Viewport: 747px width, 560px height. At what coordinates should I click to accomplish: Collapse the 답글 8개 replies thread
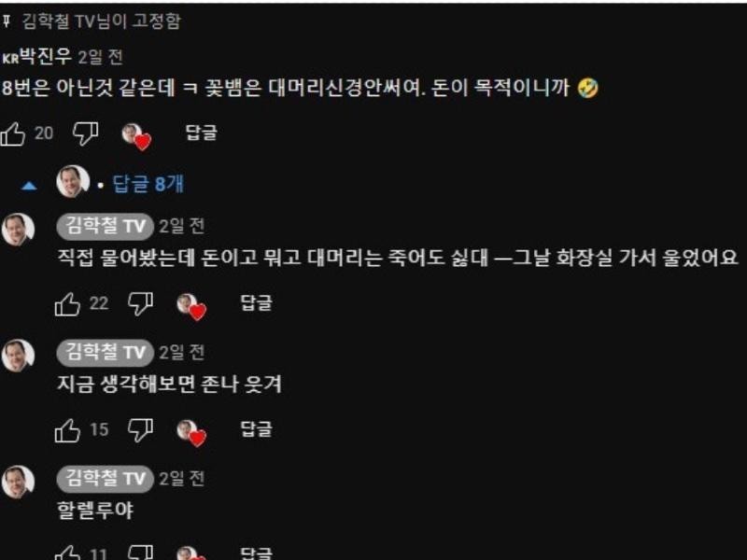pyautogui.click(x=148, y=184)
